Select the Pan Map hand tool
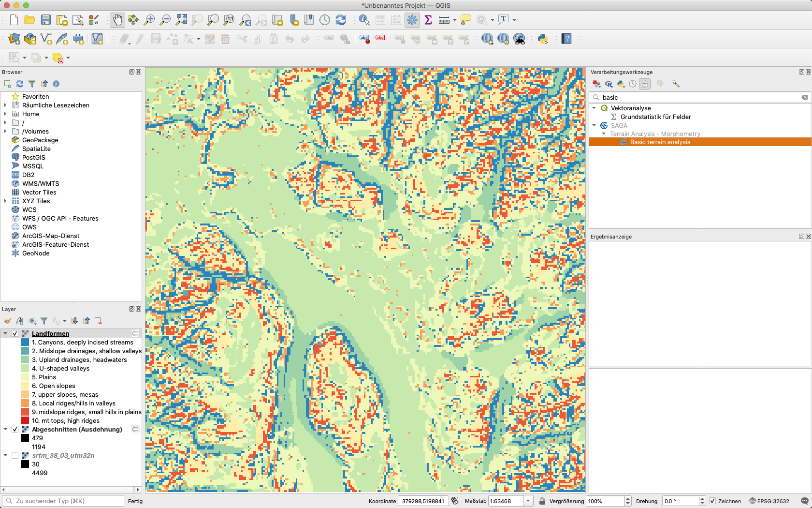This screenshot has height=508, width=812. click(x=117, y=20)
